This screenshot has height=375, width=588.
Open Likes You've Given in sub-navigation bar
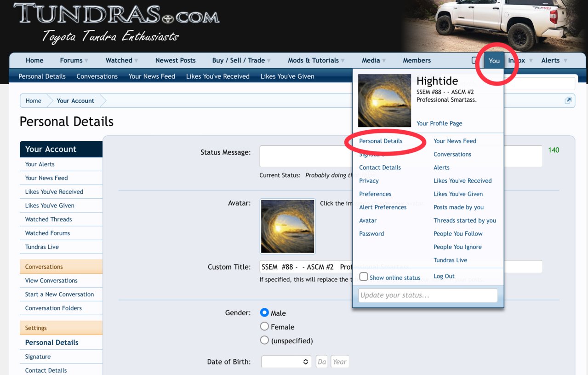point(287,76)
